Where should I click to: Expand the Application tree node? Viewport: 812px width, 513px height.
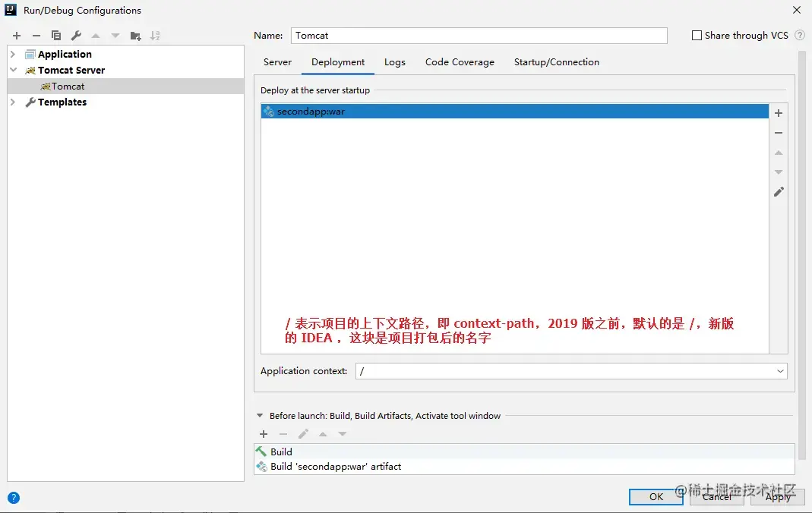coord(14,55)
